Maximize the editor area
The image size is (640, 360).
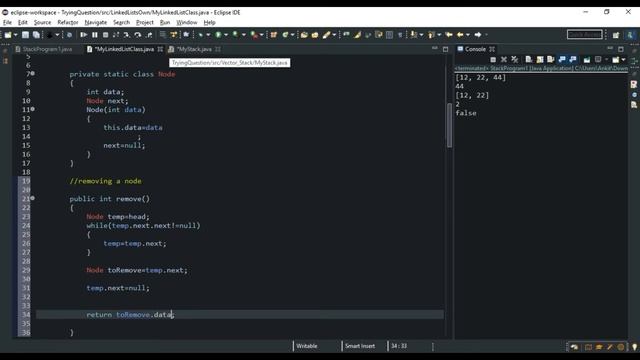446,49
